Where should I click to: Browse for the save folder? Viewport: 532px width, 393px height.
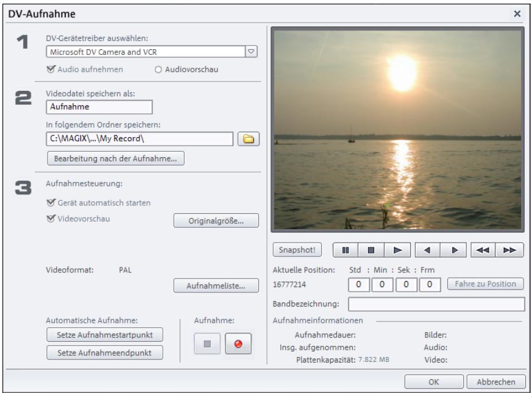point(249,140)
